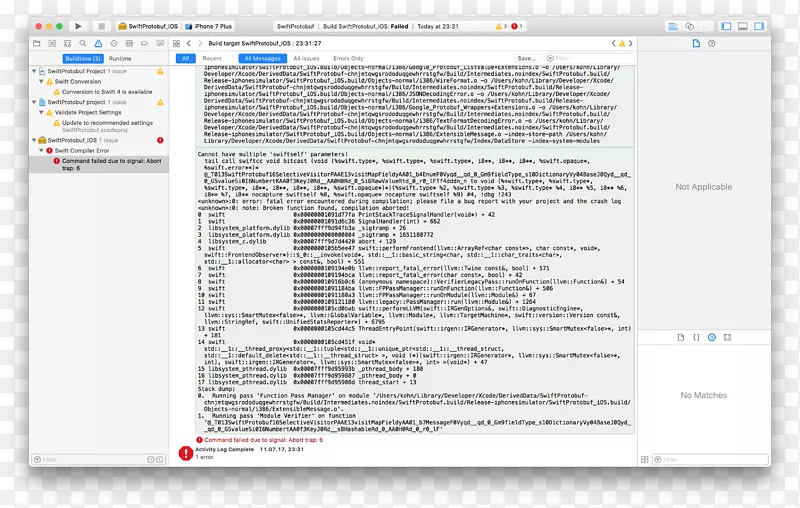Show the standard editor
Image resolution: width=800 pixels, height=508 pixels.
(x=673, y=26)
